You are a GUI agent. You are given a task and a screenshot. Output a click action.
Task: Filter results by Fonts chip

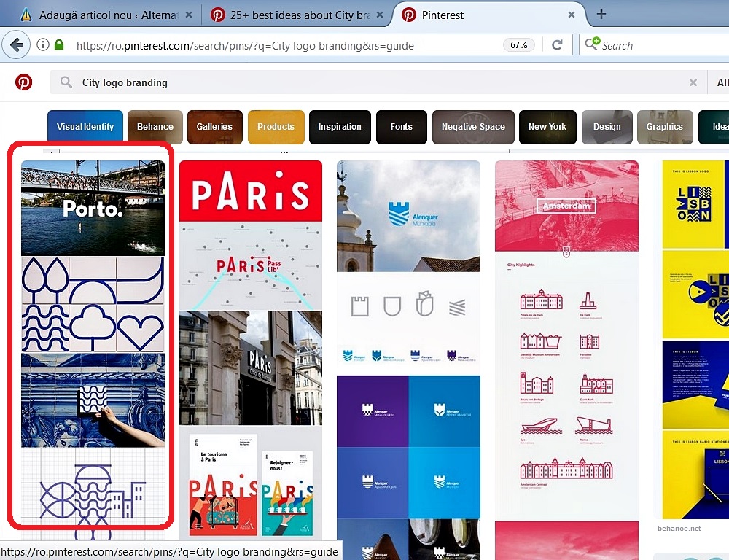401,127
